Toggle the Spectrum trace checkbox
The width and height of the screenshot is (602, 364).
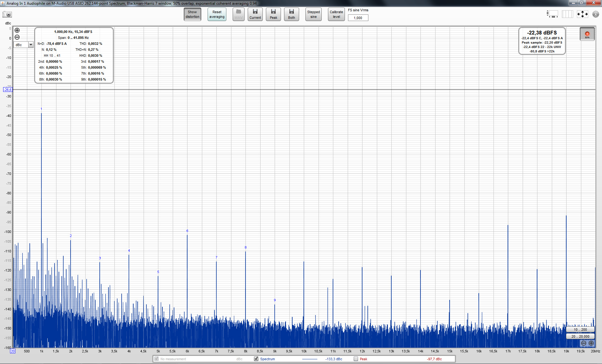coord(256,359)
